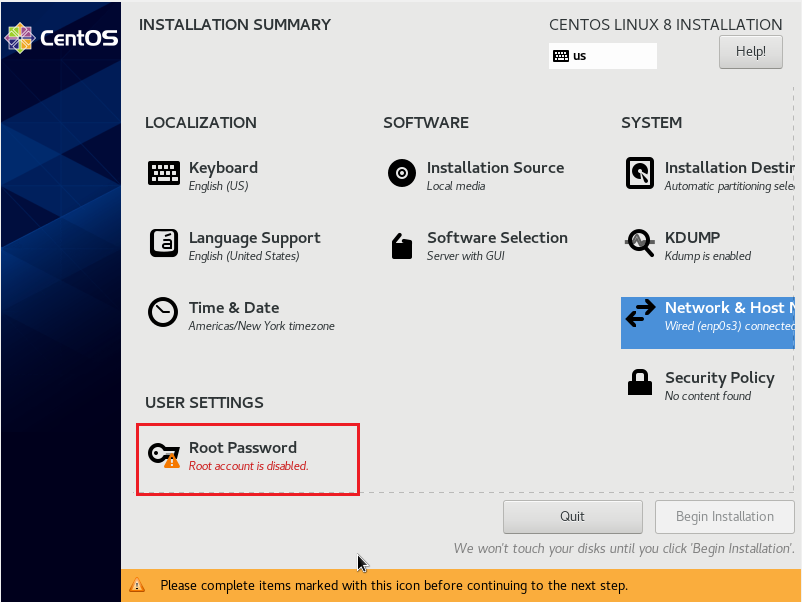Click the Help! button
This screenshot has width=802, height=602.
751,52
